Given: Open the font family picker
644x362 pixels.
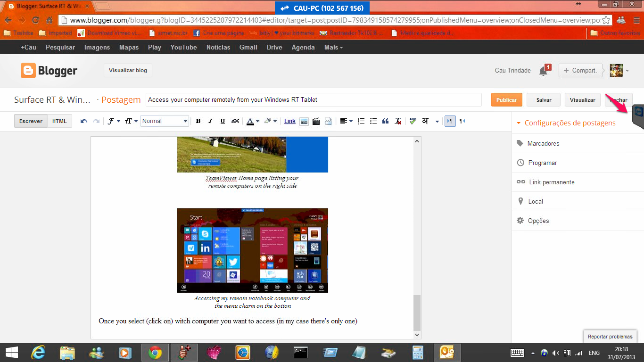Looking at the screenshot, I should click(x=114, y=121).
